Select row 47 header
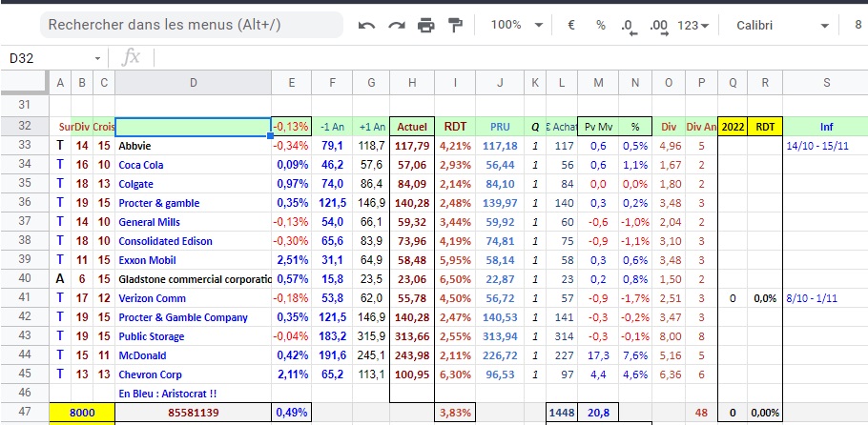This screenshot has width=868, height=425. pos(25,413)
